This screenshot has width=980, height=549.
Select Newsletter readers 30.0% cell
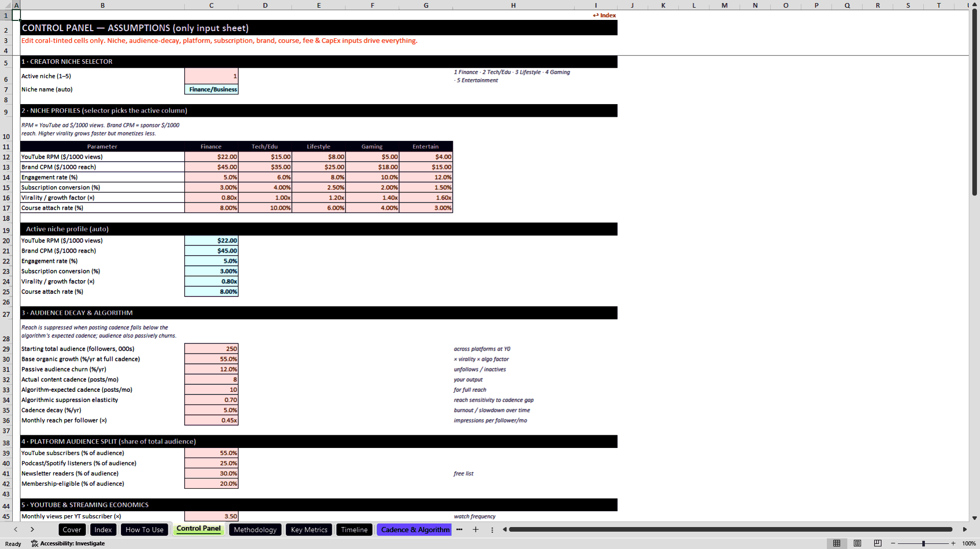[x=211, y=473]
